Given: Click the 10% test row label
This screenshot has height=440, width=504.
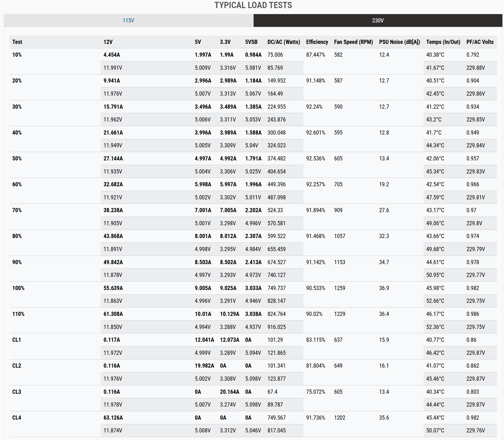Looking at the screenshot, I should click(17, 55).
